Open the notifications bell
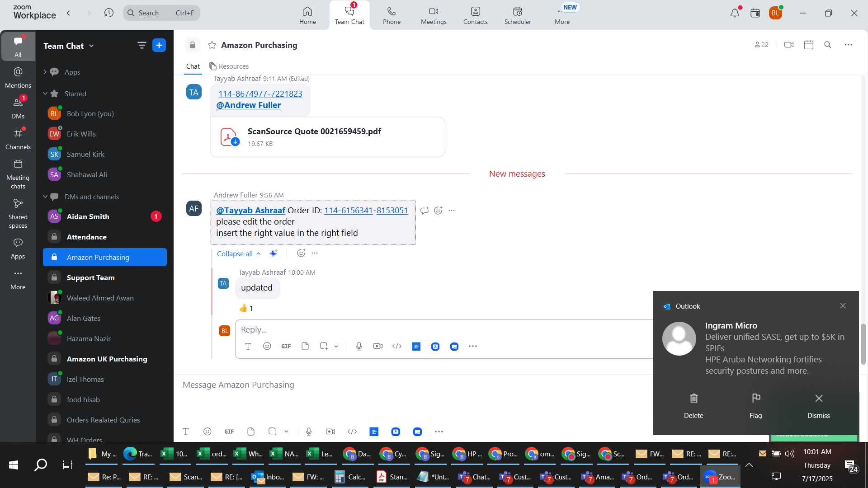 tap(735, 13)
